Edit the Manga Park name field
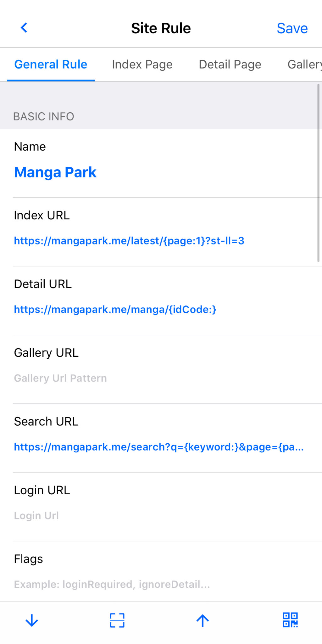 55,172
